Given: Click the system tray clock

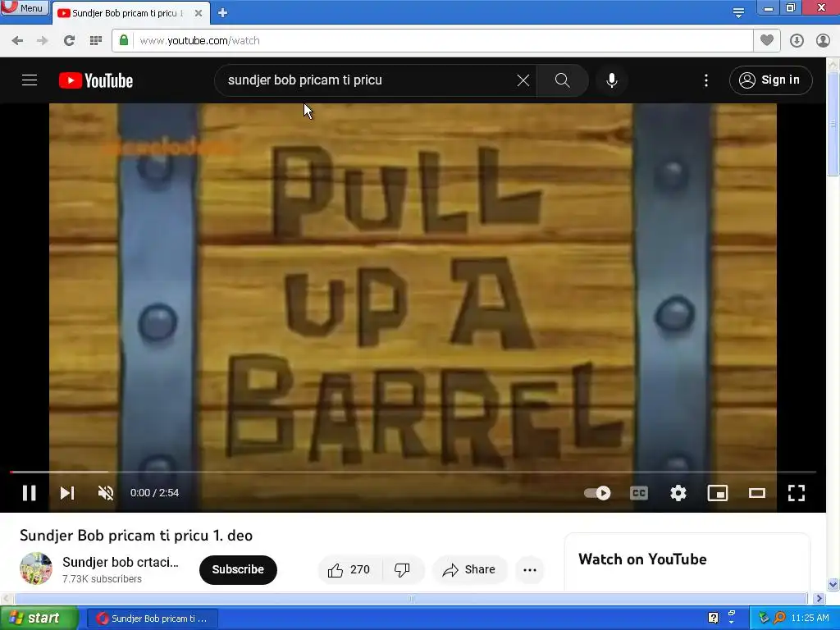Looking at the screenshot, I should point(810,619).
